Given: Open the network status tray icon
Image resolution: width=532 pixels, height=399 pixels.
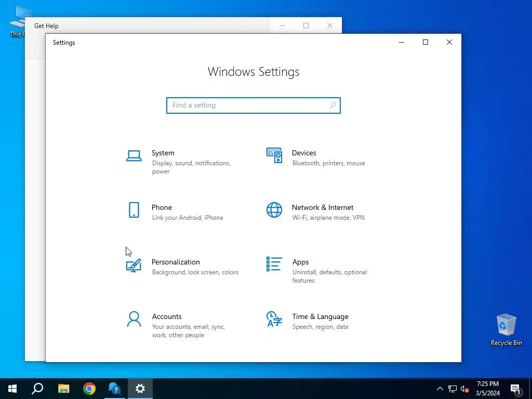Looking at the screenshot, I should tap(453, 389).
